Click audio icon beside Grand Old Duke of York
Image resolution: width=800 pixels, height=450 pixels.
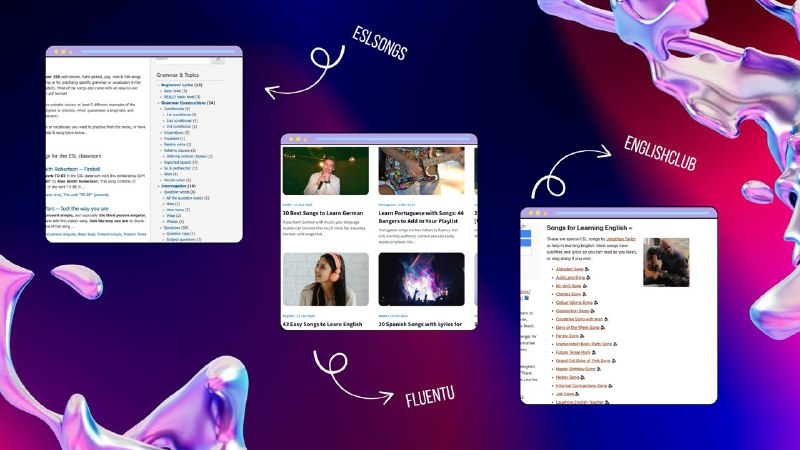pos(614,361)
